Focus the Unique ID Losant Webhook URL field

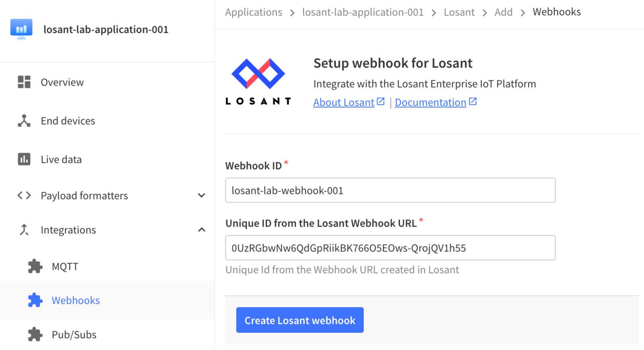point(390,248)
